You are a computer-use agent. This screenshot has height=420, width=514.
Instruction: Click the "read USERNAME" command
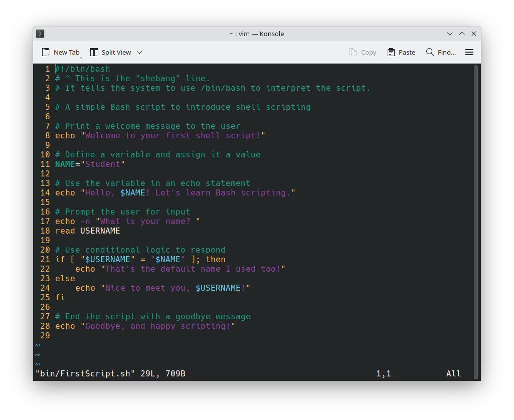(x=88, y=231)
